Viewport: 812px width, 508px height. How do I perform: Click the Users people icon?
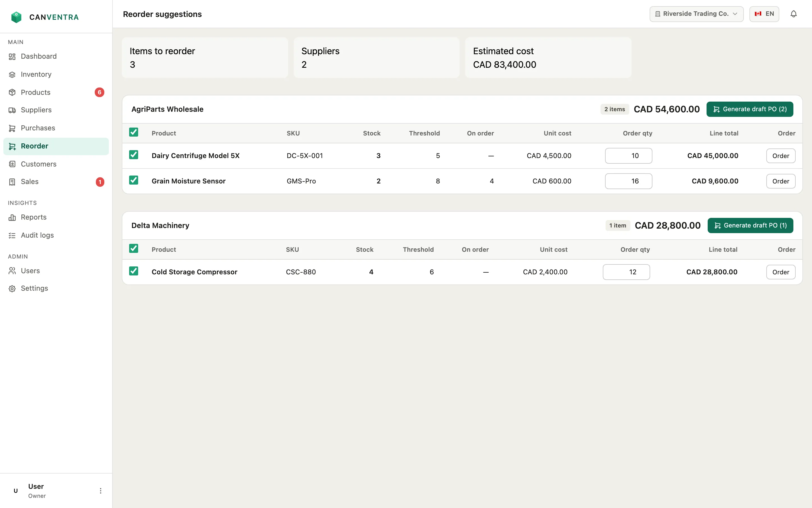[12, 271]
